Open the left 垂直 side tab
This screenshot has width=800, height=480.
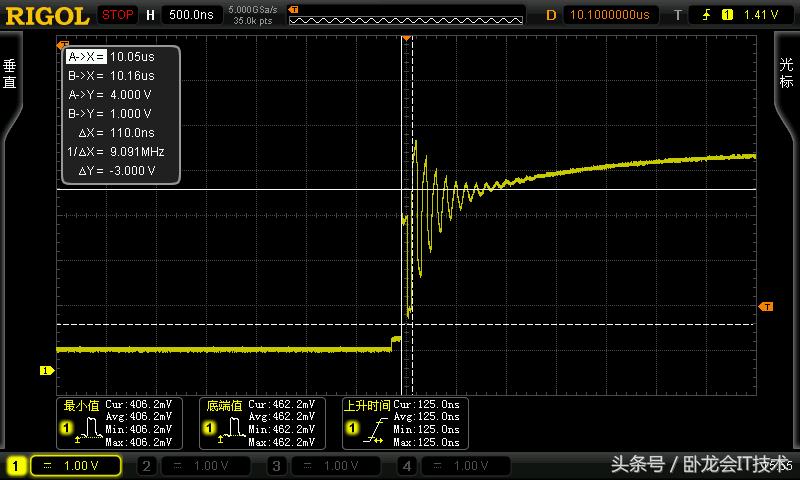pos(10,75)
